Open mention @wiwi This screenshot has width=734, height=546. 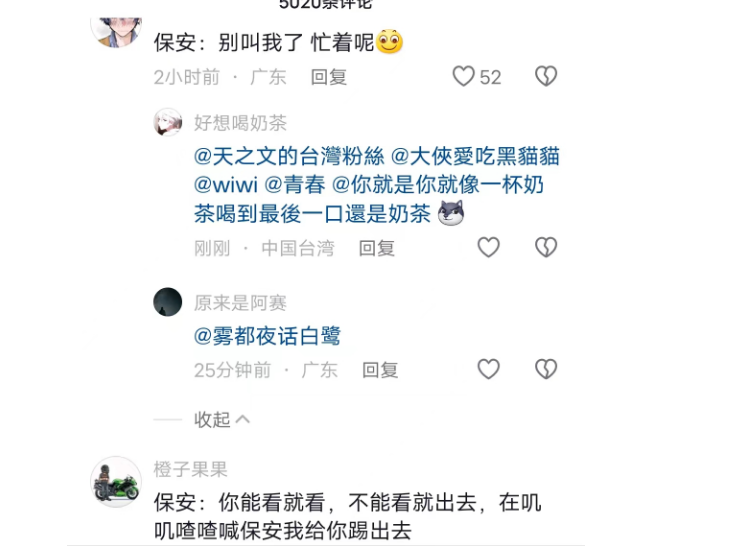pyautogui.click(x=226, y=185)
